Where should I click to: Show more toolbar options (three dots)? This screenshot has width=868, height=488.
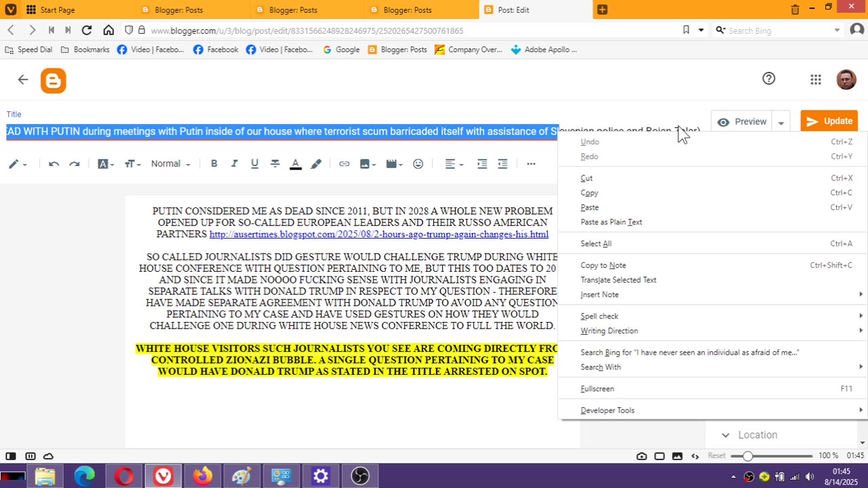531,164
